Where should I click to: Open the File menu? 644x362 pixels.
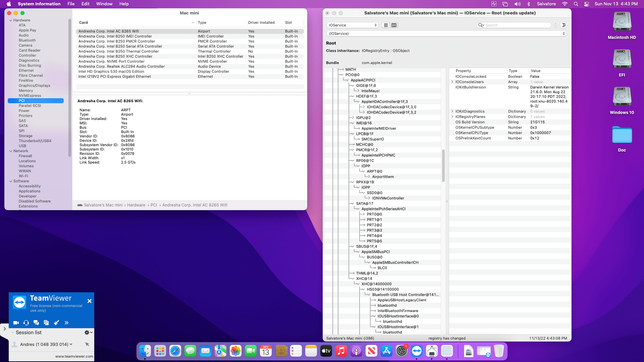(x=71, y=4)
